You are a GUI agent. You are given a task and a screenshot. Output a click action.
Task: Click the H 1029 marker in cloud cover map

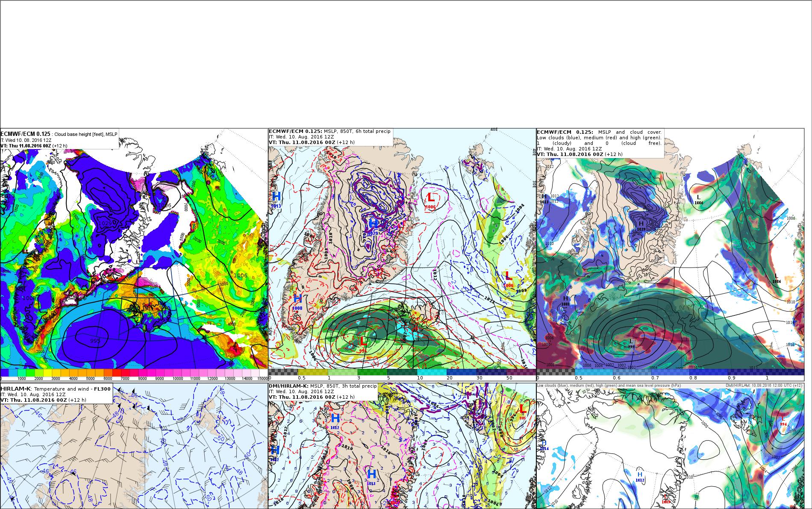[641, 226]
